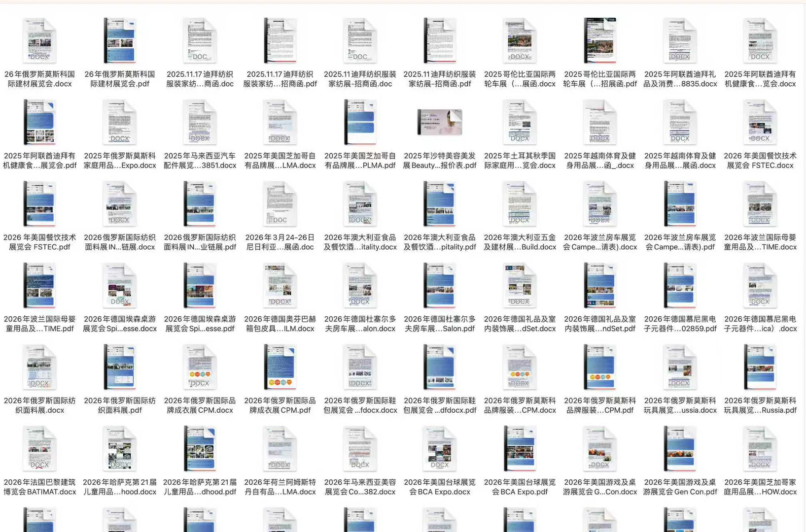Viewport: 806px width, 532px height.
Task: Click filename "2026年德国礼品及室内装饰展…dSet.docx"
Action: (520, 324)
